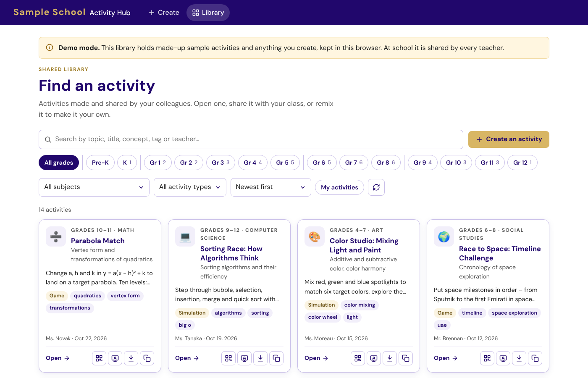Click the division icon on Parabola Match
Image resolution: width=588 pixels, height=378 pixels.
click(56, 237)
